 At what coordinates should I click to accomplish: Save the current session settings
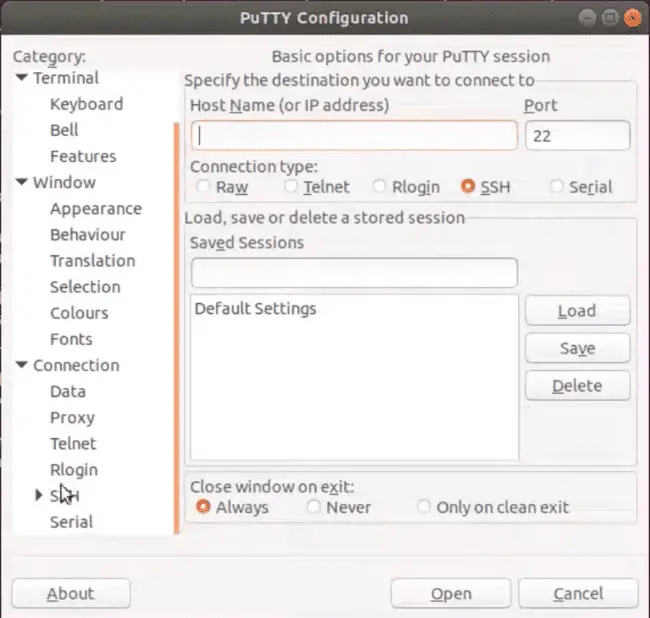[578, 348]
